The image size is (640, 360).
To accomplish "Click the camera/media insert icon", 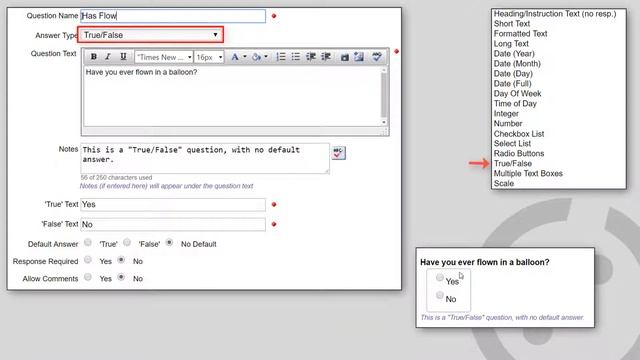I will pyautogui.click(x=344, y=57).
